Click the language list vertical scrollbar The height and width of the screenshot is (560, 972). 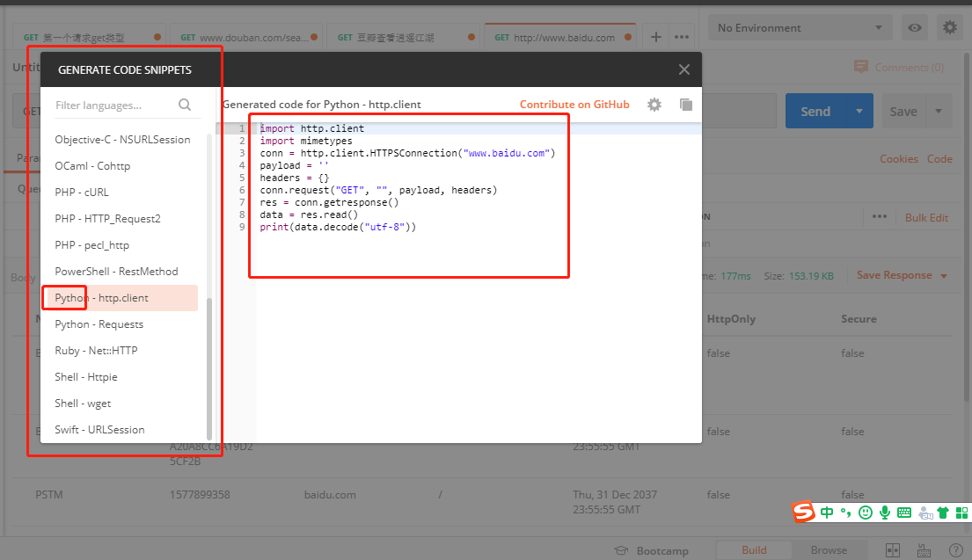208,368
